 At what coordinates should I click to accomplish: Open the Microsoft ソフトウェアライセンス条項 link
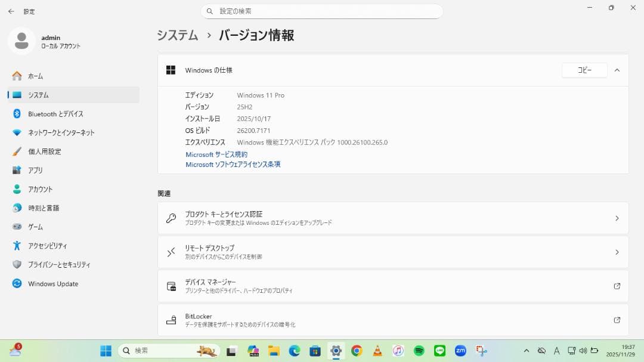tap(233, 165)
